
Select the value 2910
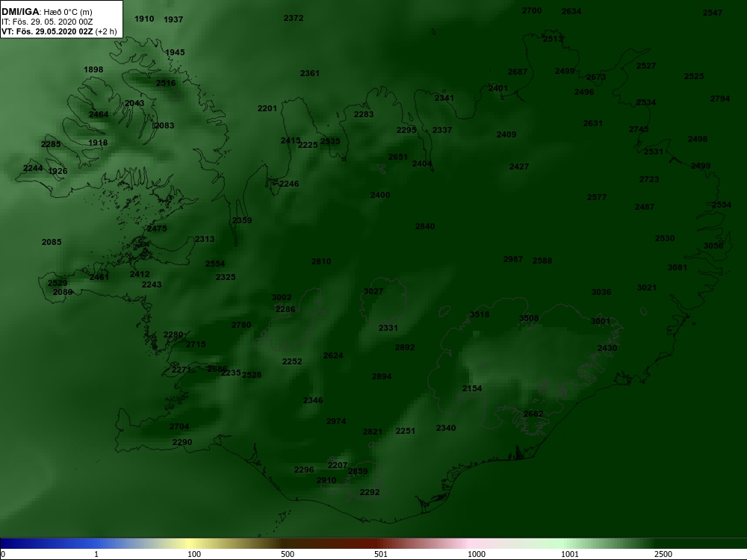coord(326,480)
